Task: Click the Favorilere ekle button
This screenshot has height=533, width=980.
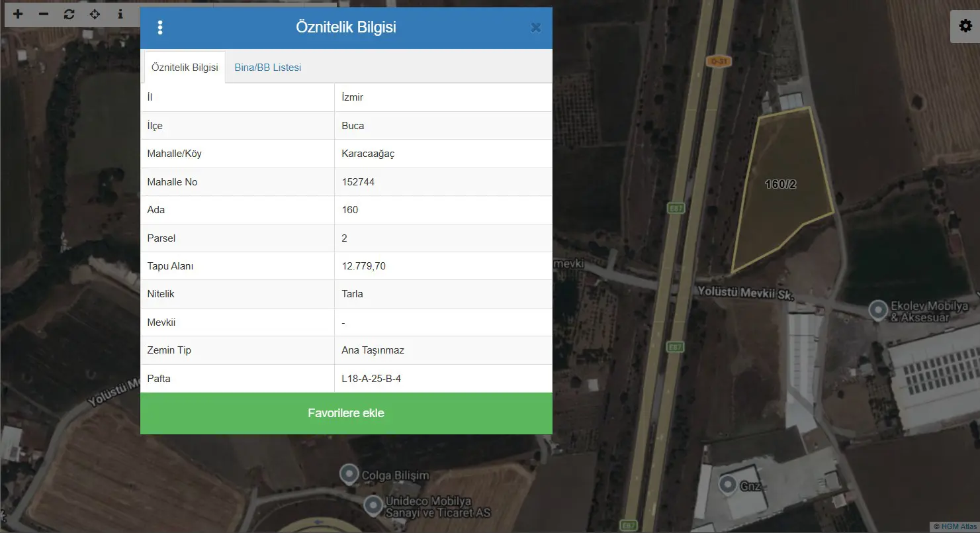Action: point(346,413)
